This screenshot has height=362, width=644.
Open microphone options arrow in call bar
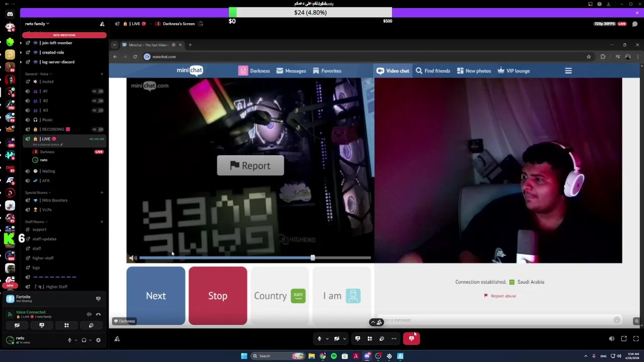tap(327, 338)
